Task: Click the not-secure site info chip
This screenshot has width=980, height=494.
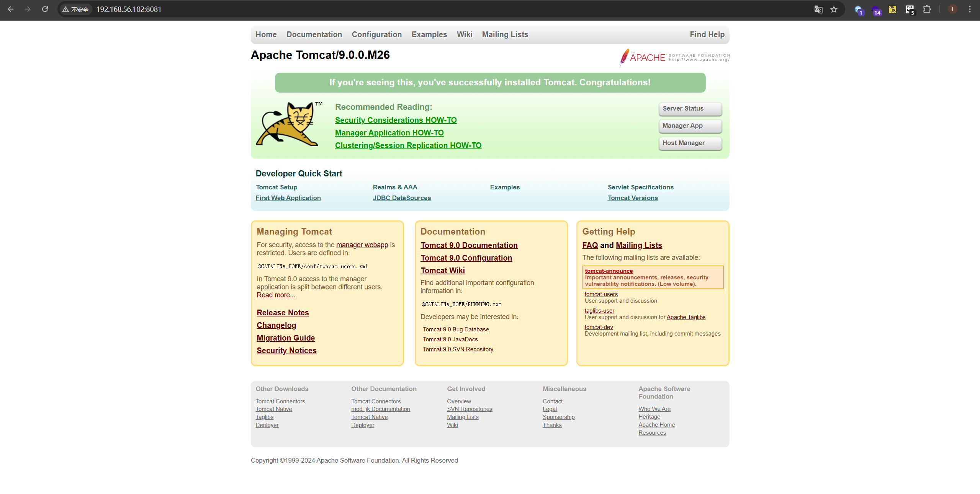Action: 75,9
